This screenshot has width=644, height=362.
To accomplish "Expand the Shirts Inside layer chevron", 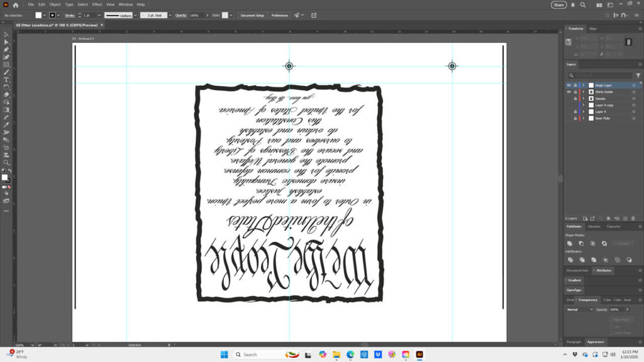I will [x=583, y=92].
